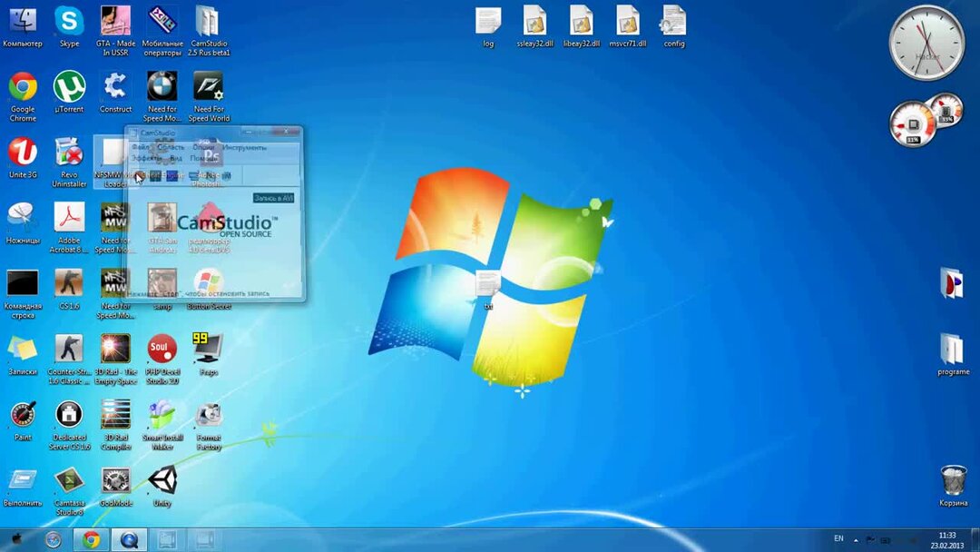Screen dimensions: 980x552
Task: Select the Записки sticky notes icon
Action: click(23, 354)
